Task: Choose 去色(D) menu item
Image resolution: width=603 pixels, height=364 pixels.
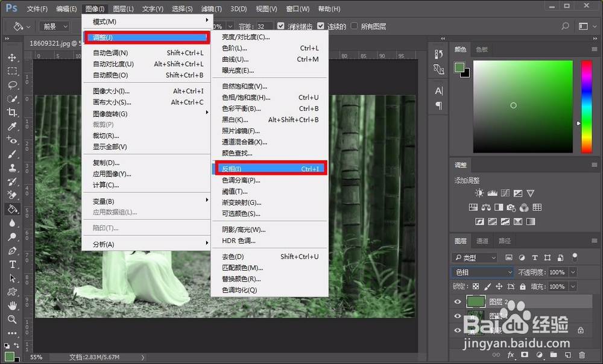Action: point(270,256)
